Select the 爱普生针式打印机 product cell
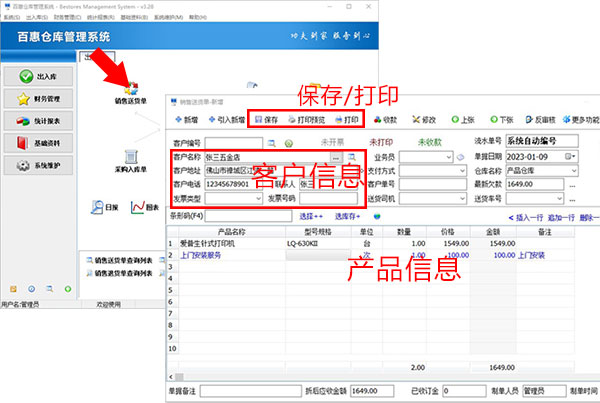This screenshot has width=600, height=403. (x=232, y=243)
